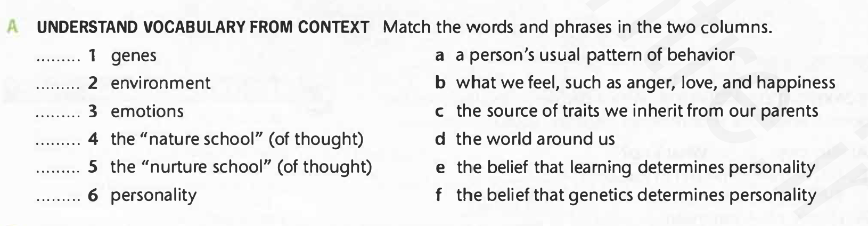Click definition a about usual pattern of behavior
868x226 pixels.
point(585,55)
